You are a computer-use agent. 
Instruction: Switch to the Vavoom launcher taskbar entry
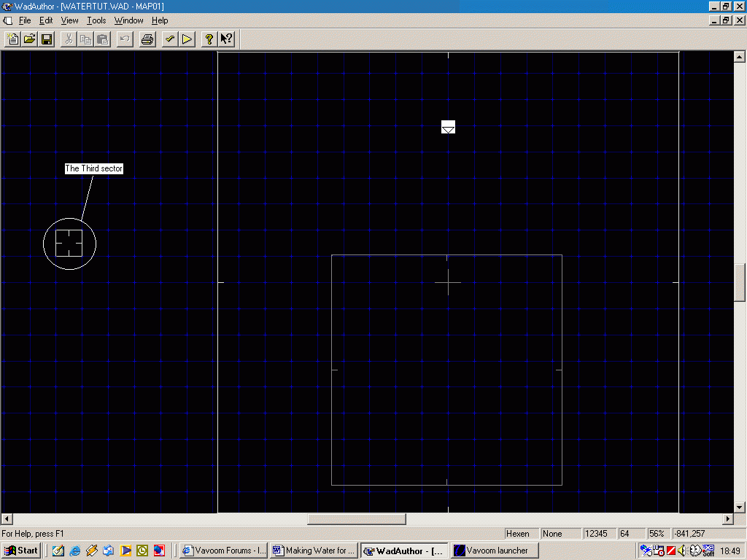point(495,550)
